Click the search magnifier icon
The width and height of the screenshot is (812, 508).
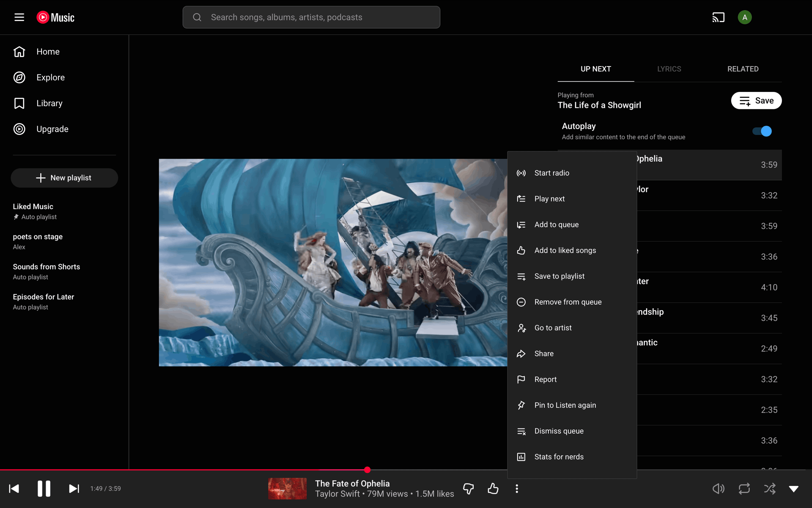197,17
